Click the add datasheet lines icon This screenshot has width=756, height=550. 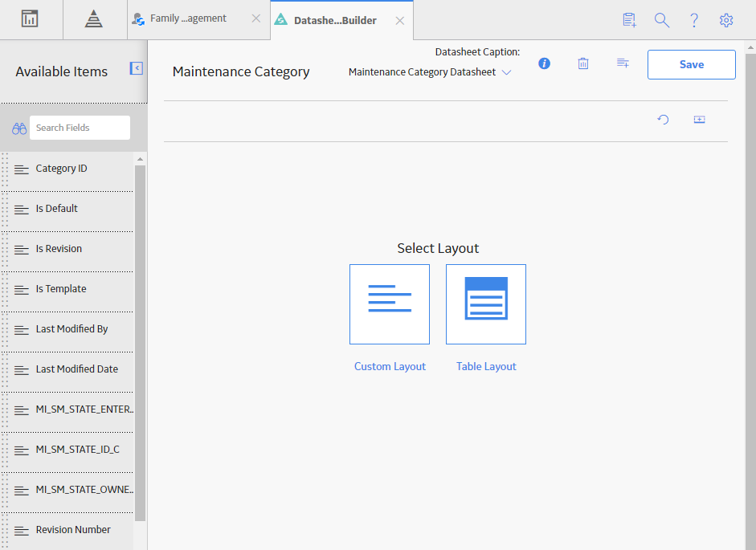pos(623,63)
